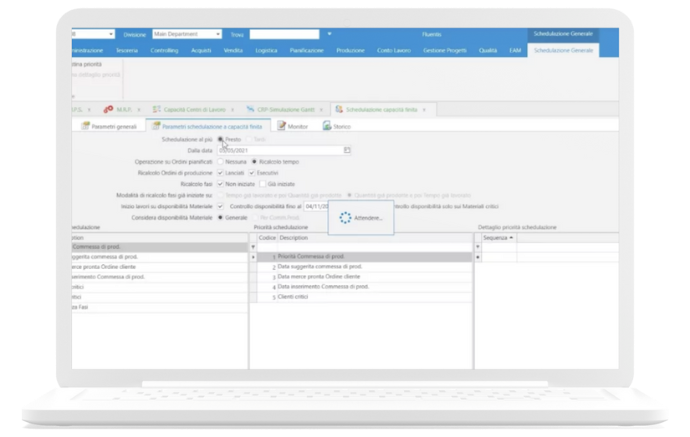Click the Storico tab icon

(326, 127)
